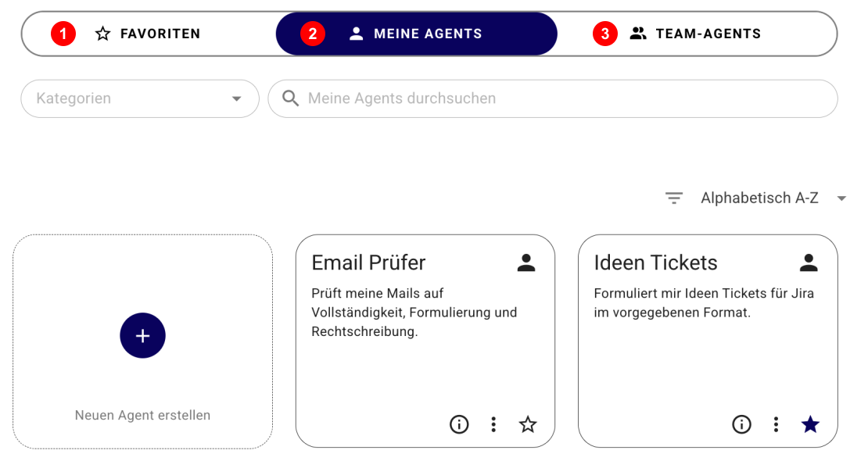
Task: Open the Team-Agents tab
Action: pos(697,34)
